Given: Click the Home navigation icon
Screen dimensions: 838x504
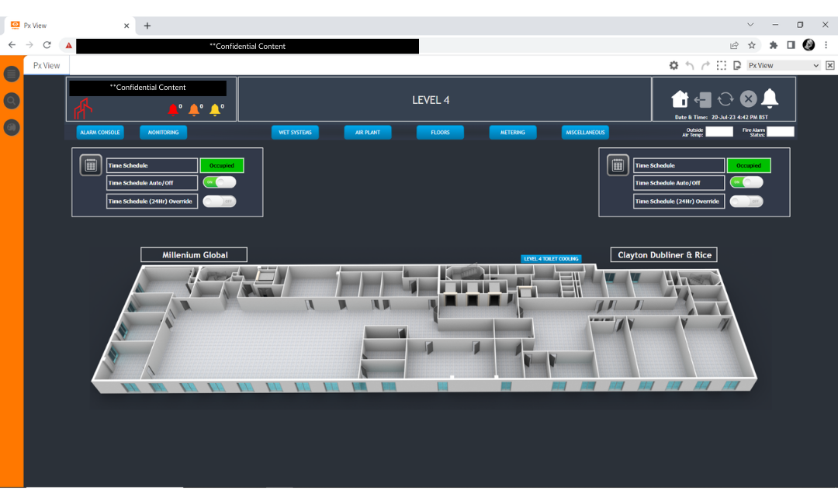Looking at the screenshot, I should [680, 99].
